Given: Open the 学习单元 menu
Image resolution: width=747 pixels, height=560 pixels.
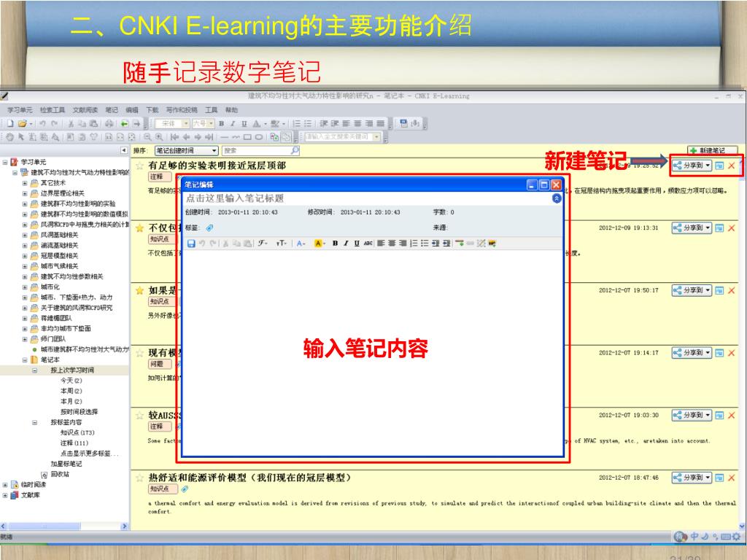Looking at the screenshot, I should tap(20, 110).
